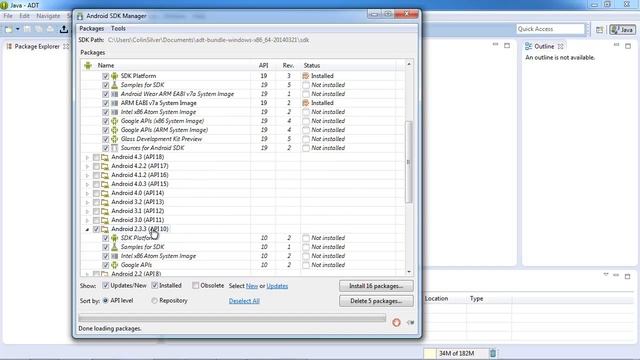
Task: Open the Edit menu in ADT window
Action: (24, 16)
